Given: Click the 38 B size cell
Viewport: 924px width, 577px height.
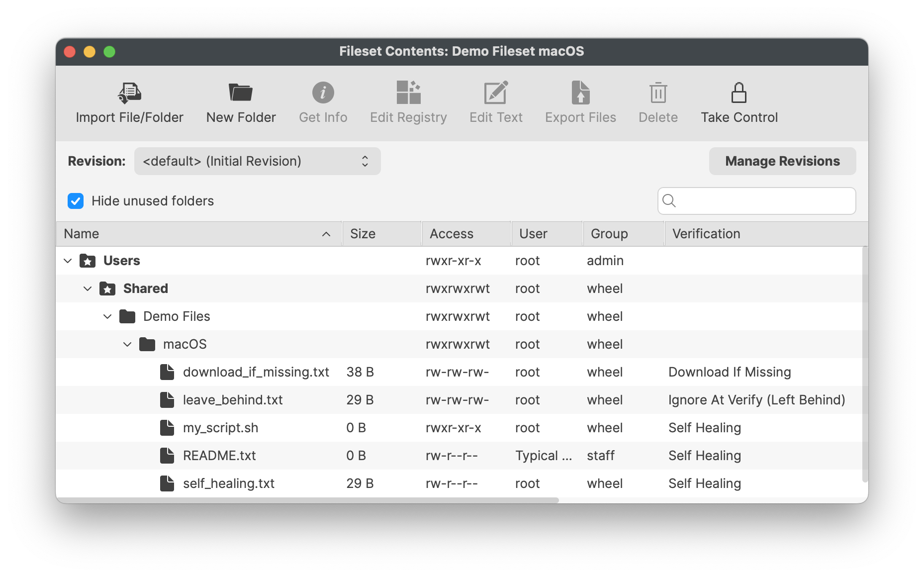Looking at the screenshot, I should [x=360, y=372].
